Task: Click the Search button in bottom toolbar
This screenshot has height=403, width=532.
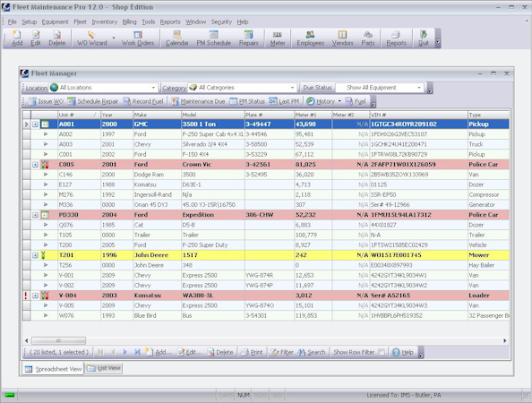Action: pos(312,352)
